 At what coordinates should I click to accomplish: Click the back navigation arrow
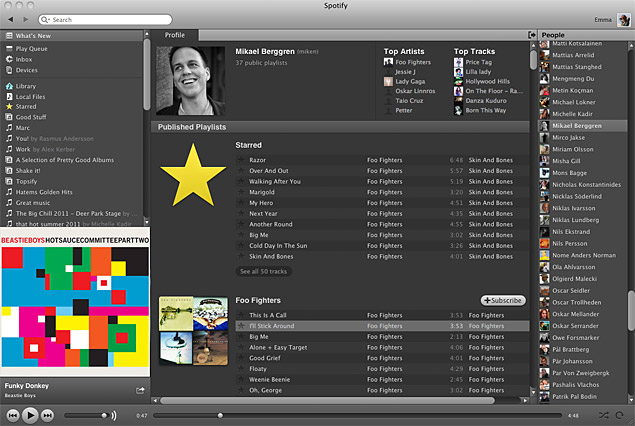coord(13,19)
